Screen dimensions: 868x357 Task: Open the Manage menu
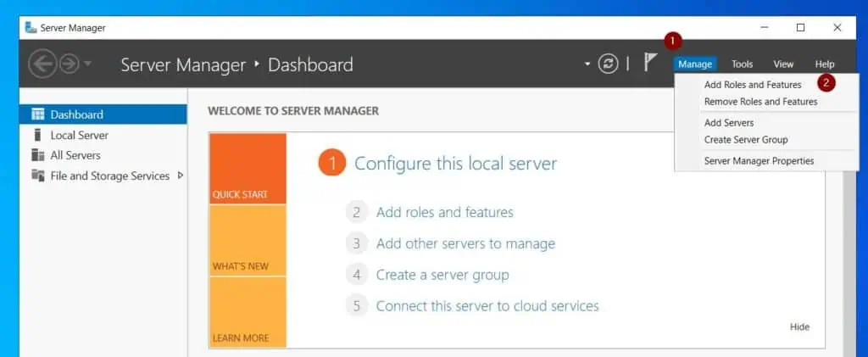pos(695,64)
